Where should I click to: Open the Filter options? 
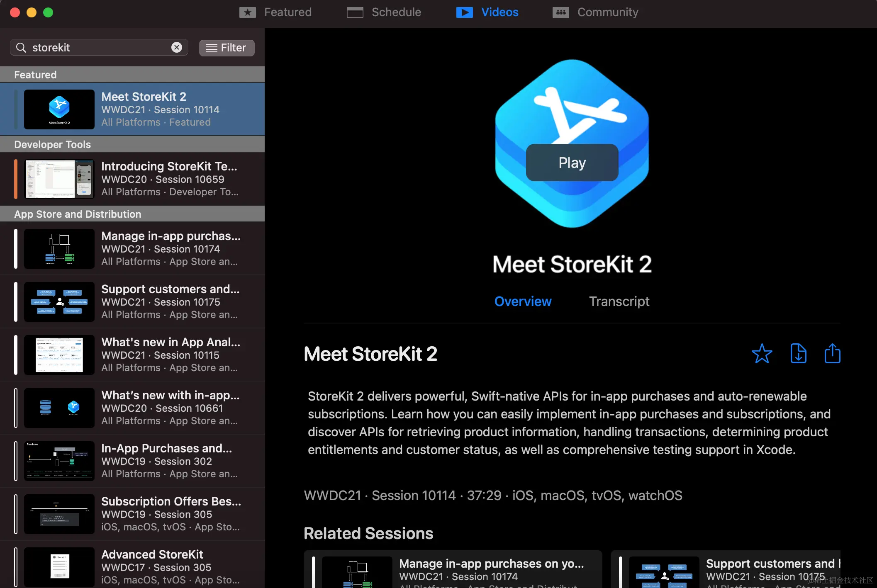(x=227, y=48)
